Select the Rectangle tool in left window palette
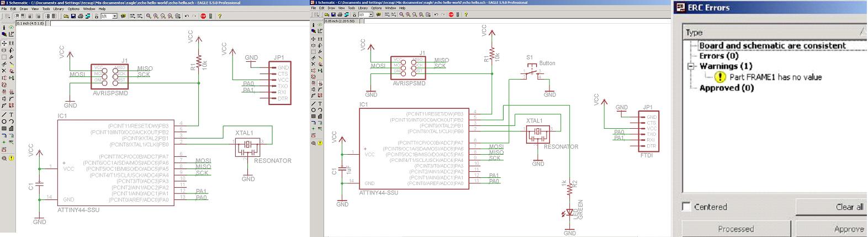 4,128
